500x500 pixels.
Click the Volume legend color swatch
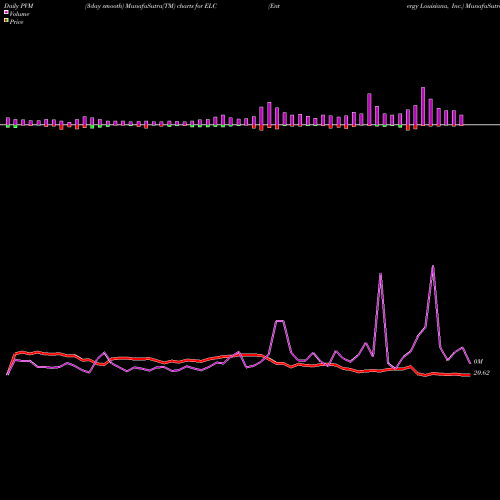(x=6, y=12)
